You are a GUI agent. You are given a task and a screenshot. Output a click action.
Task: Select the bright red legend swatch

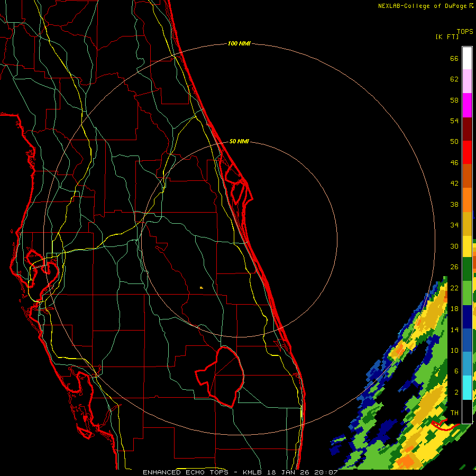pyautogui.click(x=467, y=152)
